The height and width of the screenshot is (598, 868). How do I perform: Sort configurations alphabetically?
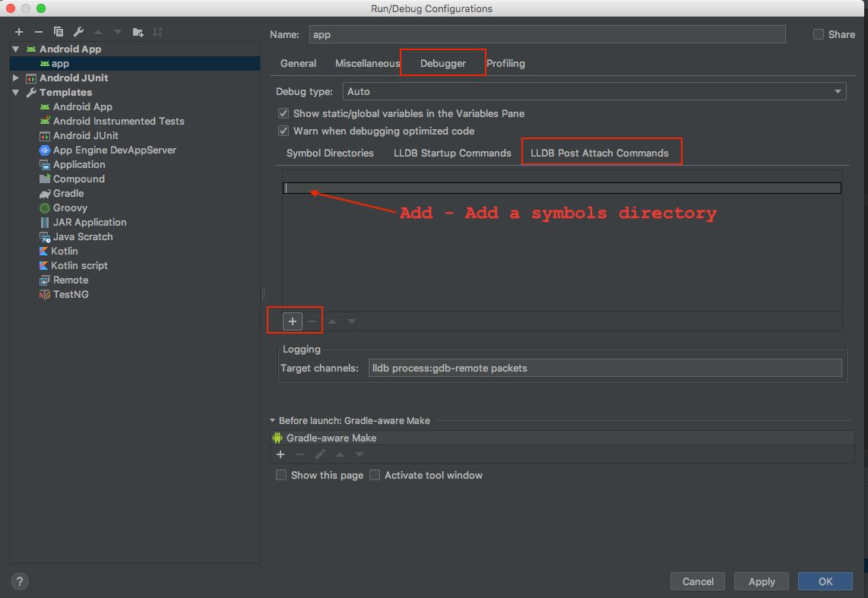coord(158,32)
